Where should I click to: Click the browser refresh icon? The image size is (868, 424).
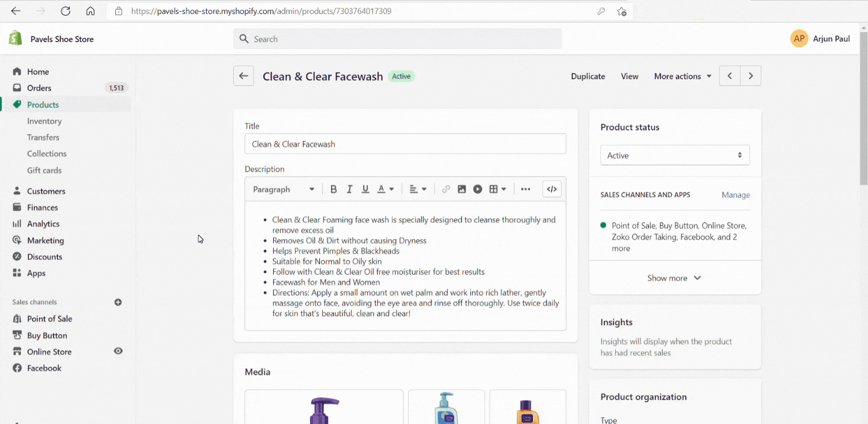[65, 11]
